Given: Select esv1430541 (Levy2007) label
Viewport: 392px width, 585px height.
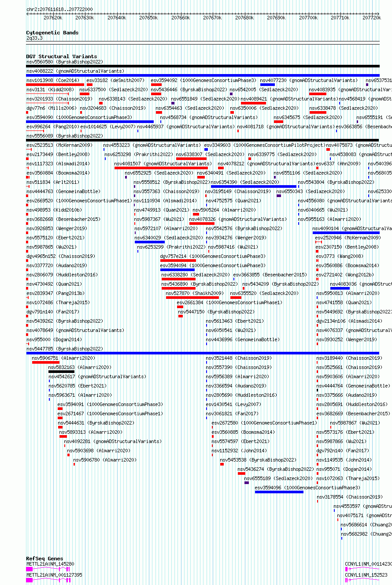Looking at the screenshot, I should coord(233,404).
